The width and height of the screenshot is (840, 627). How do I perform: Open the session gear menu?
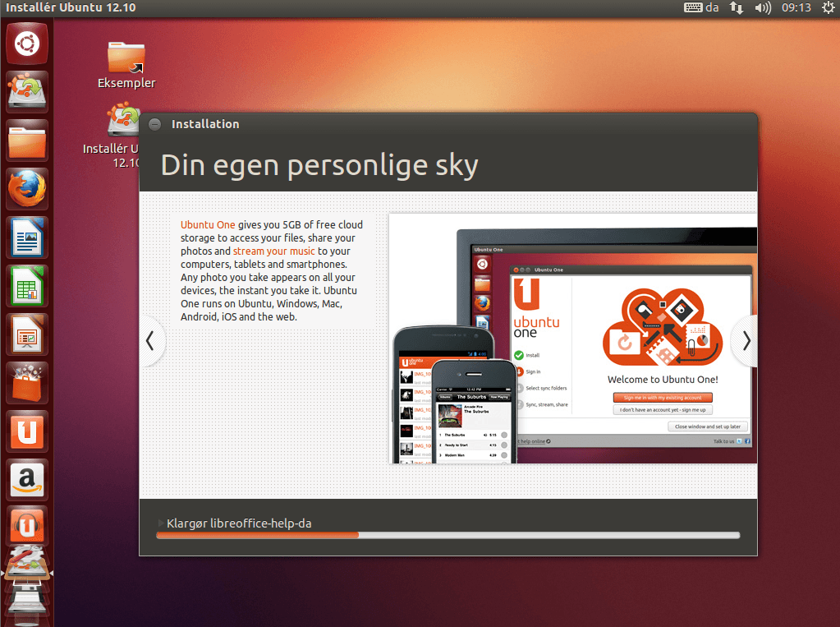click(x=828, y=7)
